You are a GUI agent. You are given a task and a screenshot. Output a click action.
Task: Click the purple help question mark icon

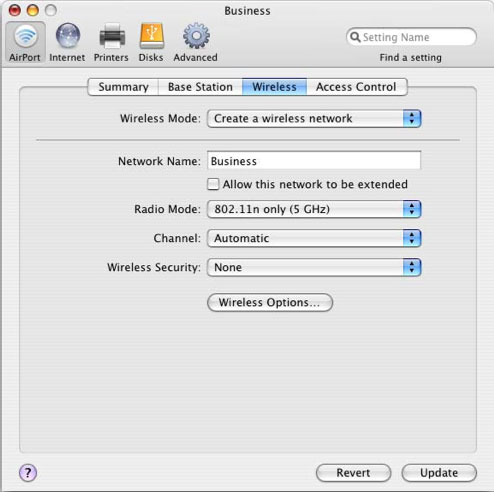[28, 472]
